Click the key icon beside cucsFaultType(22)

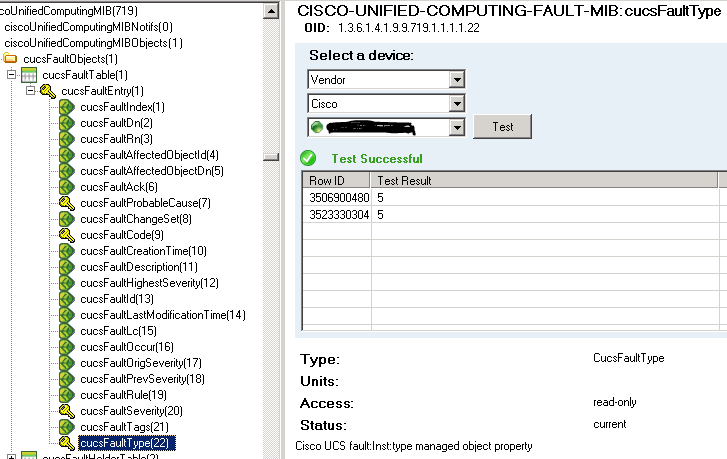(x=67, y=443)
